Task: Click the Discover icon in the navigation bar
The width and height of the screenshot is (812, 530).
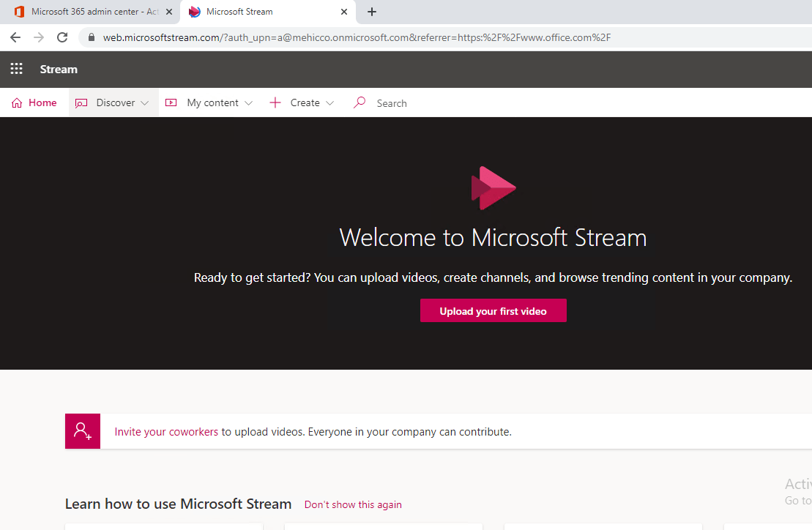Action: (x=81, y=103)
